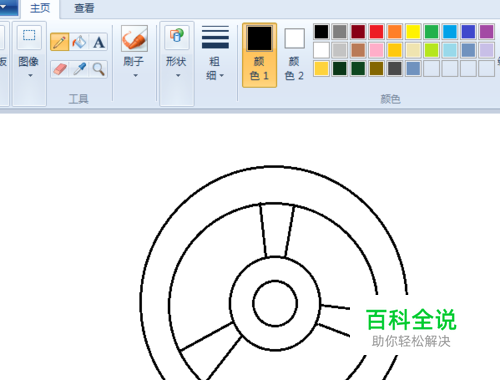500x380 pixels.
Task: Pick the second dark green custom swatch
Action: (x=358, y=68)
